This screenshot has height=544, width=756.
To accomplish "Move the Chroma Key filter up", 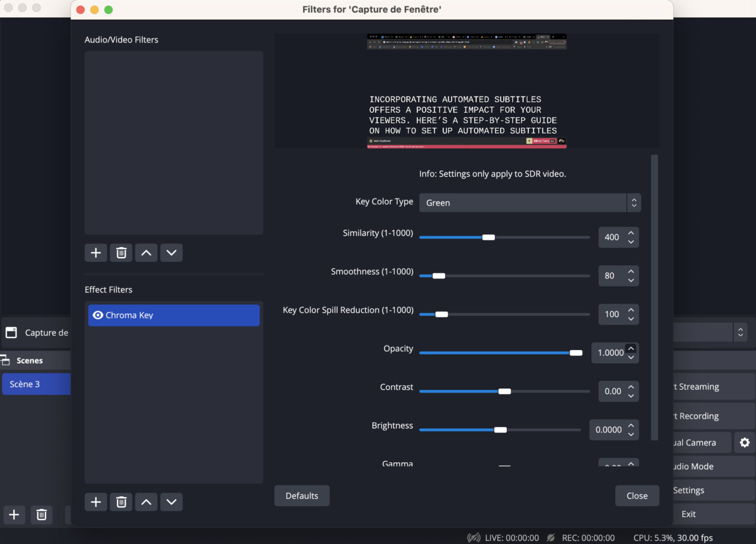I will pos(146,502).
